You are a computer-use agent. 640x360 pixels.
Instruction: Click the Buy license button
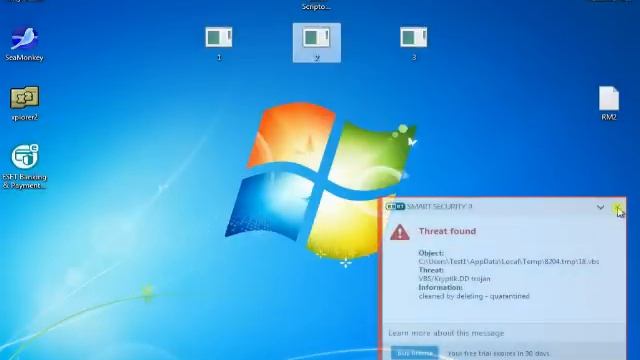[415, 353]
